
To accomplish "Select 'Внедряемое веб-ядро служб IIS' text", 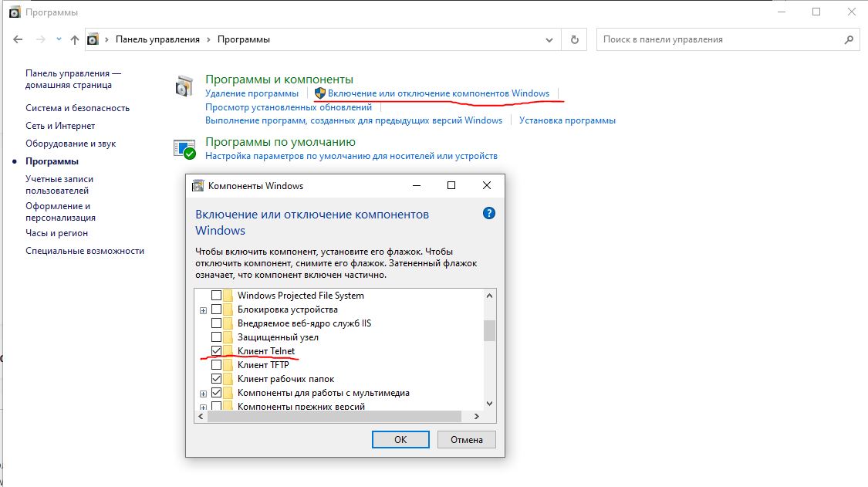I will tap(305, 323).
